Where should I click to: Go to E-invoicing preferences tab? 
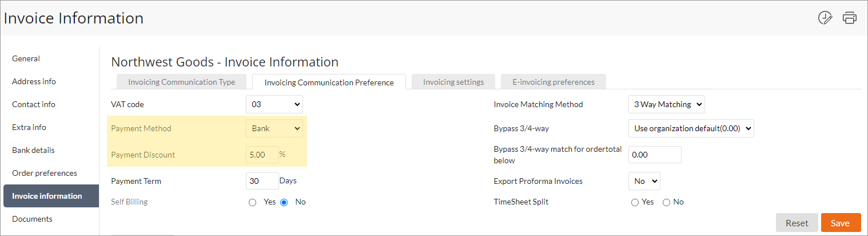554,82
